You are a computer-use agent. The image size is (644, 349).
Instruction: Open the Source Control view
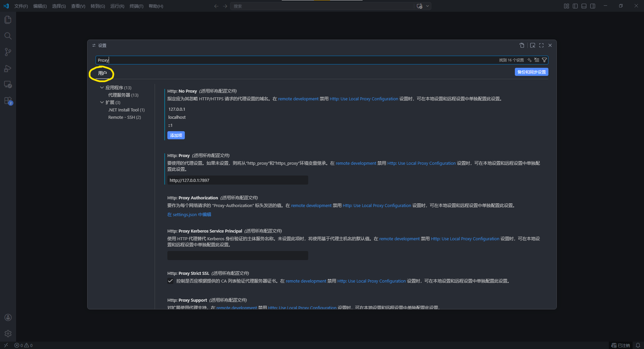click(x=8, y=52)
